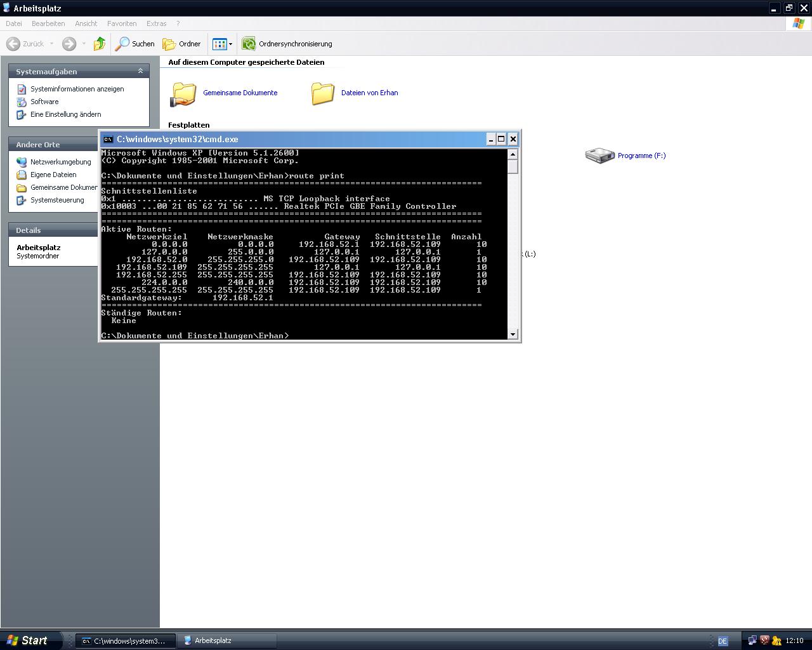Start Ordnersynchronisierung from the toolbar
The height and width of the screenshot is (650, 812).
287,44
